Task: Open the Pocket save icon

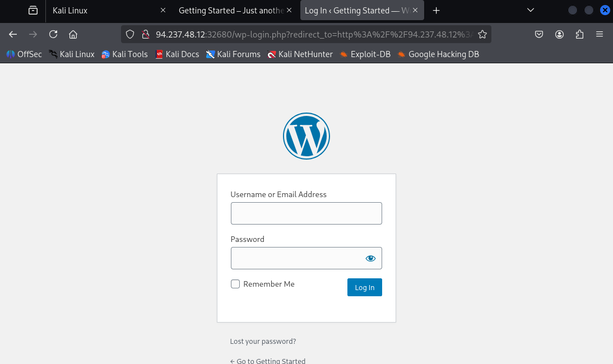Action: [539, 34]
